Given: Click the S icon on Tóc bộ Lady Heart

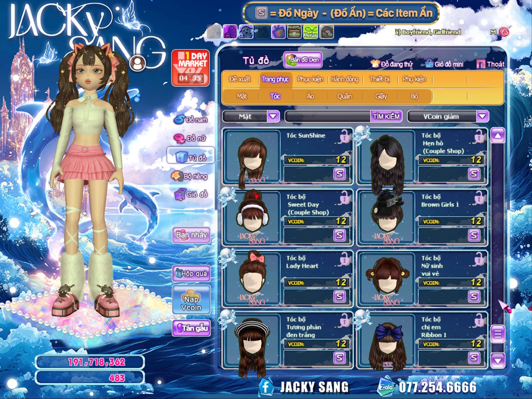Looking at the screenshot, I should [340, 296].
